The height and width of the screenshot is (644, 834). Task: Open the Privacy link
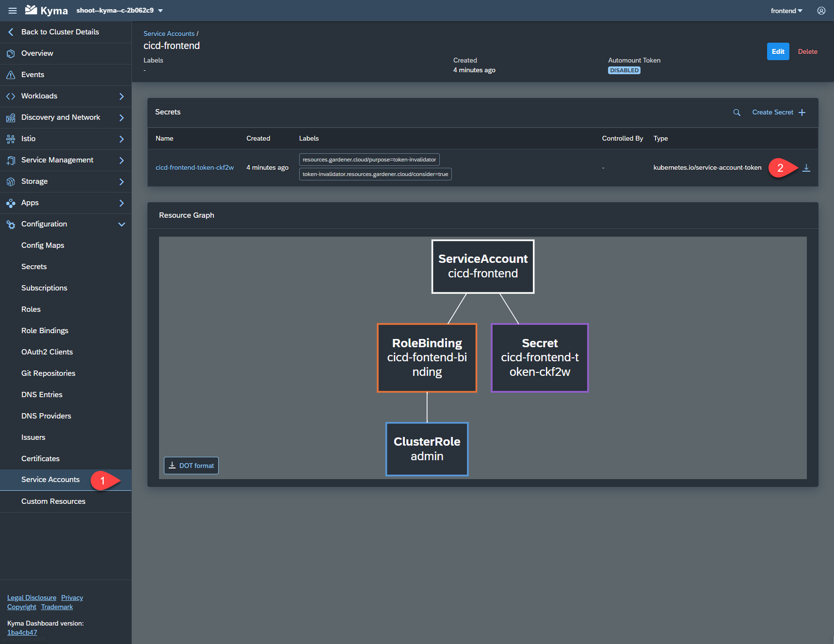pyautogui.click(x=72, y=597)
